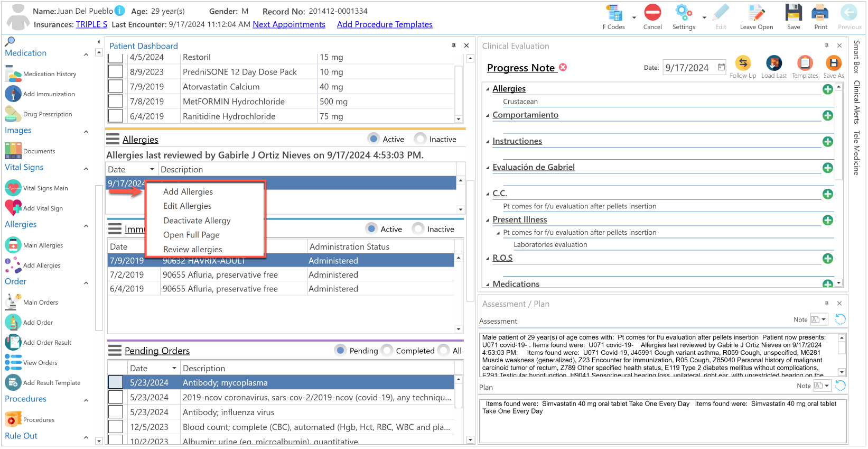Open Medication History in the sidebar

click(41, 74)
